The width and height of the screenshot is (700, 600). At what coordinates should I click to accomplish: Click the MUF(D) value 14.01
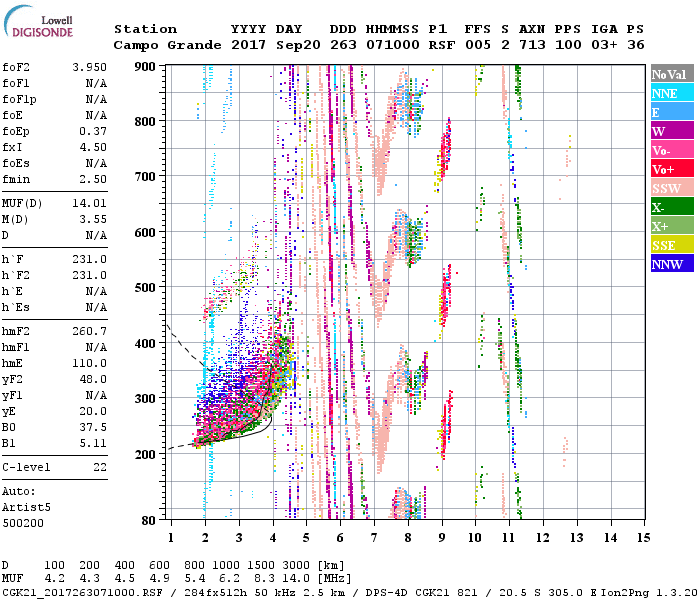coord(89,203)
